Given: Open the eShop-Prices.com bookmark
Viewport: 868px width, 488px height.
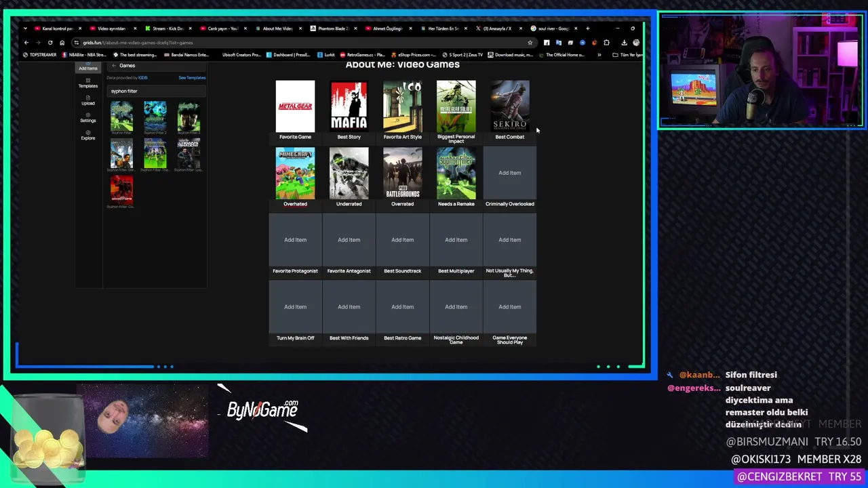Looking at the screenshot, I should [x=414, y=55].
